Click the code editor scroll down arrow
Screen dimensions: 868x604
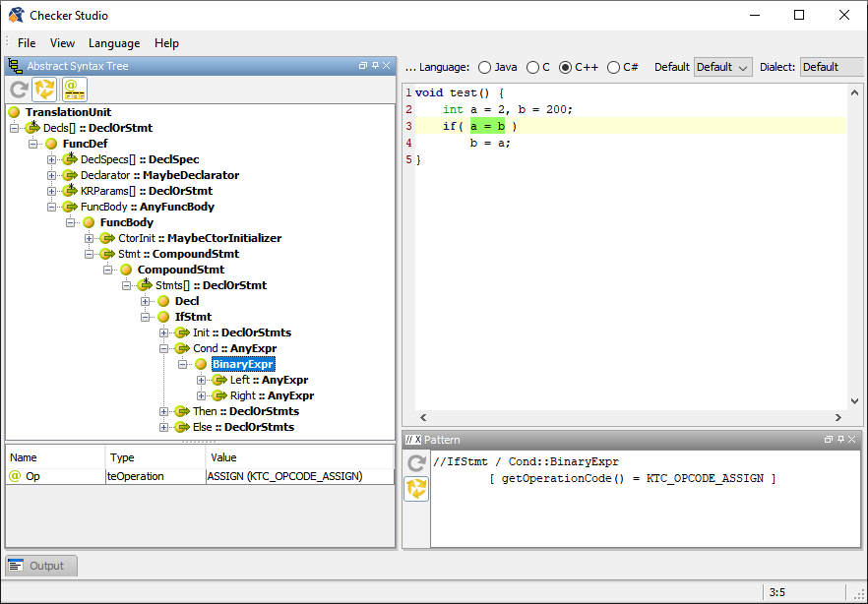(854, 401)
